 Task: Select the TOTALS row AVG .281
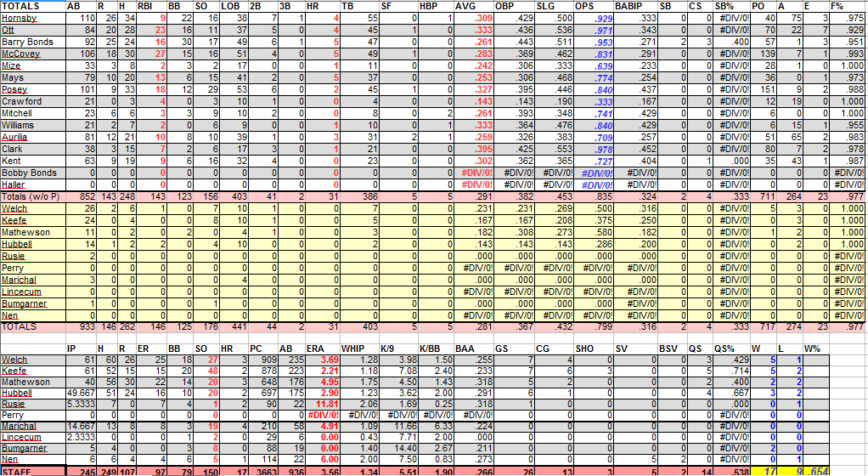click(x=473, y=327)
